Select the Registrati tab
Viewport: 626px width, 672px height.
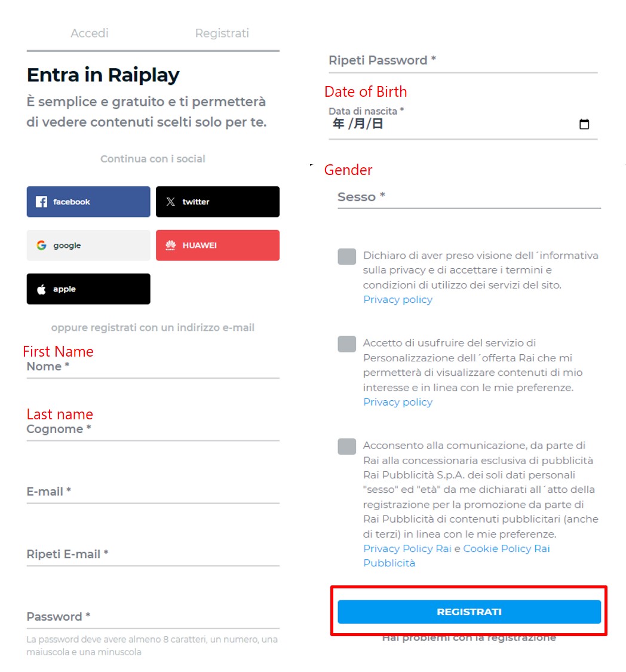coord(222,33)
